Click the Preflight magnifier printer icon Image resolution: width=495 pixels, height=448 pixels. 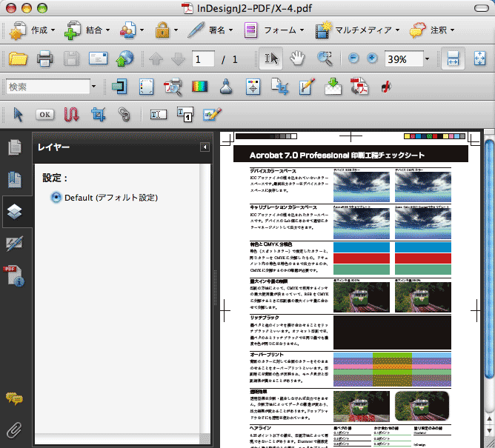tap(173, 87)
